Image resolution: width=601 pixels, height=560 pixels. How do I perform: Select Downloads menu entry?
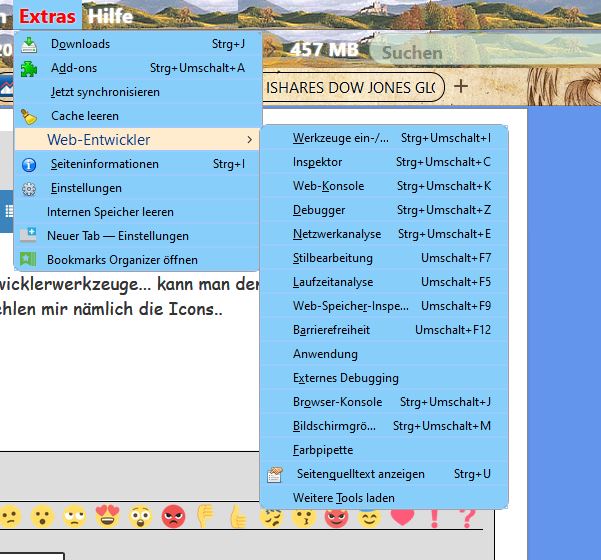[137, 44]
